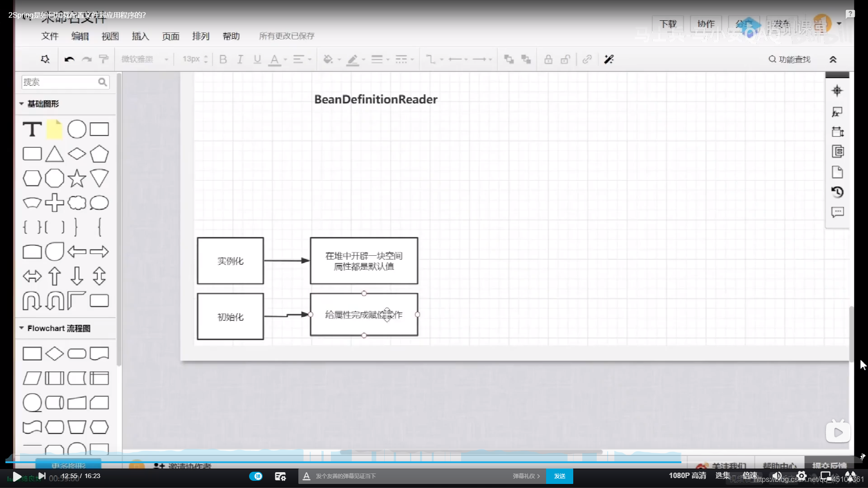
Task: Click the send to back icon
Action: coord(526,59)
